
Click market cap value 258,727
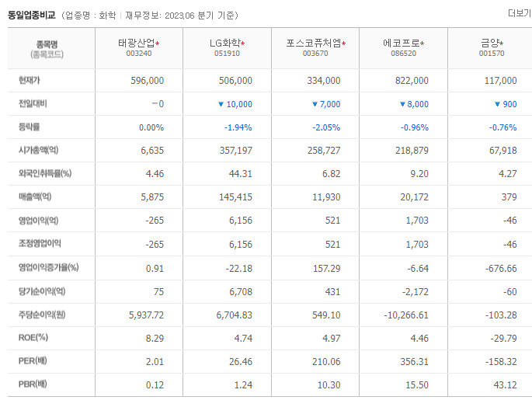coord(324,151)
